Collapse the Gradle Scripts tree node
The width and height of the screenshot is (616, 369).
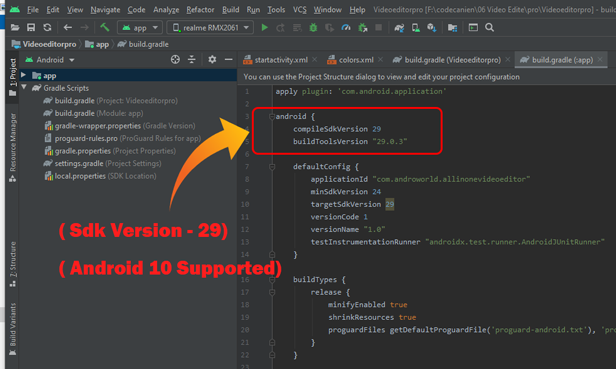tap(24, 87)
